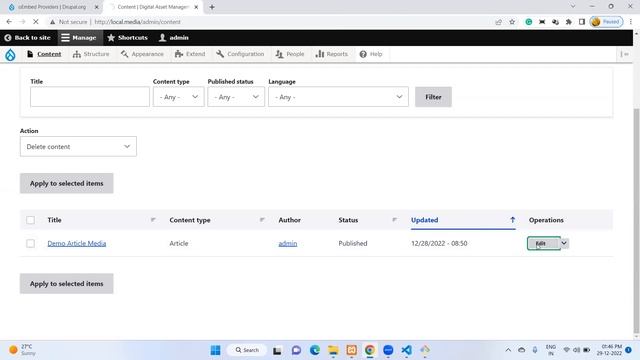Click into the Title filter field
The image size is (640, 360).
point(90,97)
